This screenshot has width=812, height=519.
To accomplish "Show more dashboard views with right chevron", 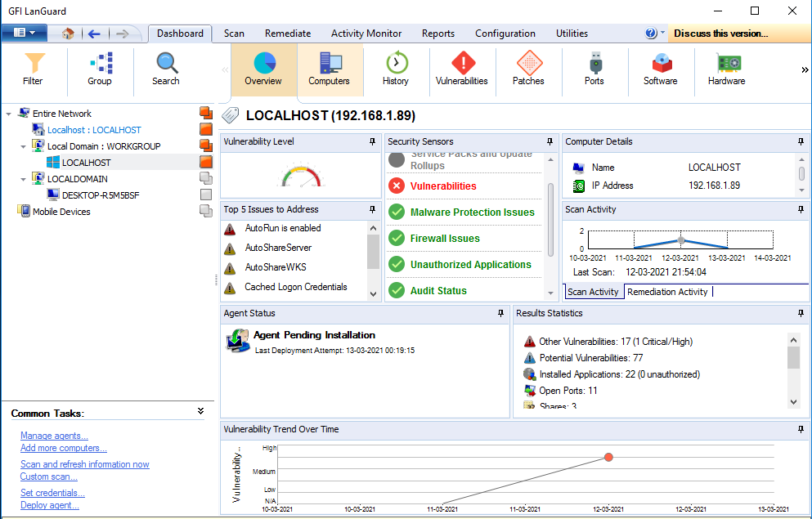I will (805, 69).
